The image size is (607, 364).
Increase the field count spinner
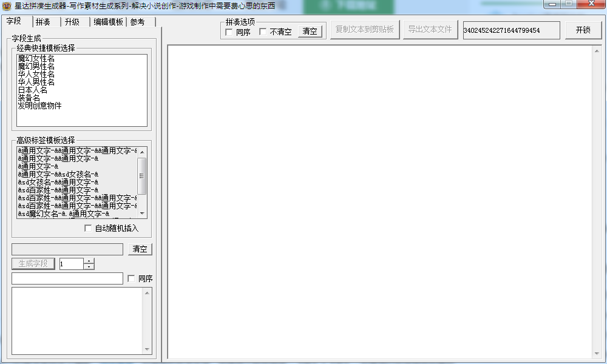(x=89, y=261)
